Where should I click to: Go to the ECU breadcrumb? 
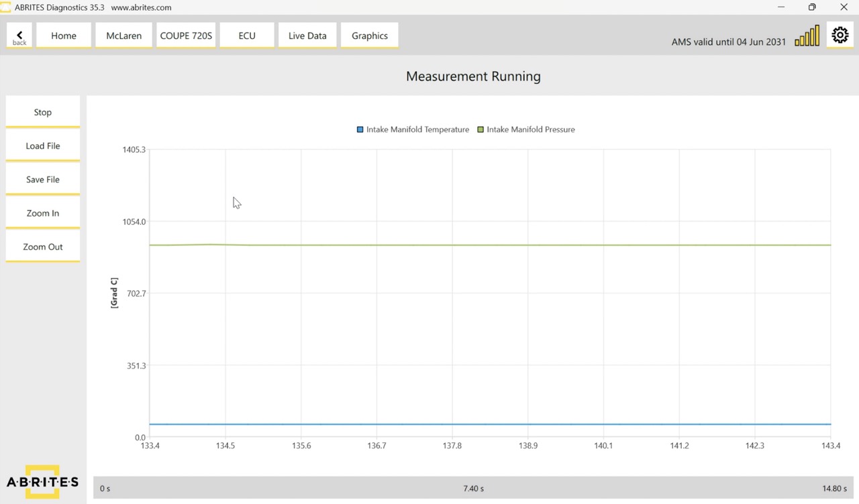point(247,36)
